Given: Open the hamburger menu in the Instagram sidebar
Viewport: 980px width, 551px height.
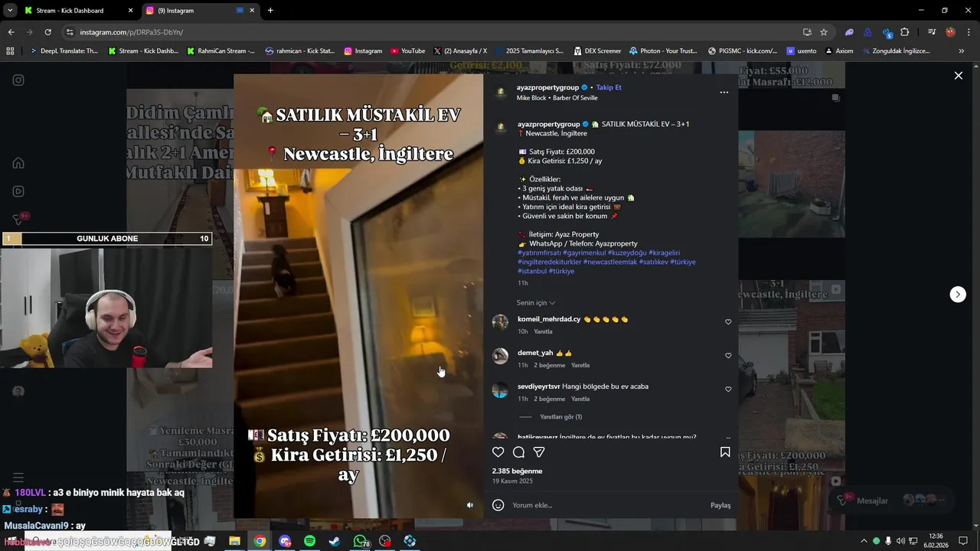Looking at the screenshot, I should point(18,478).
